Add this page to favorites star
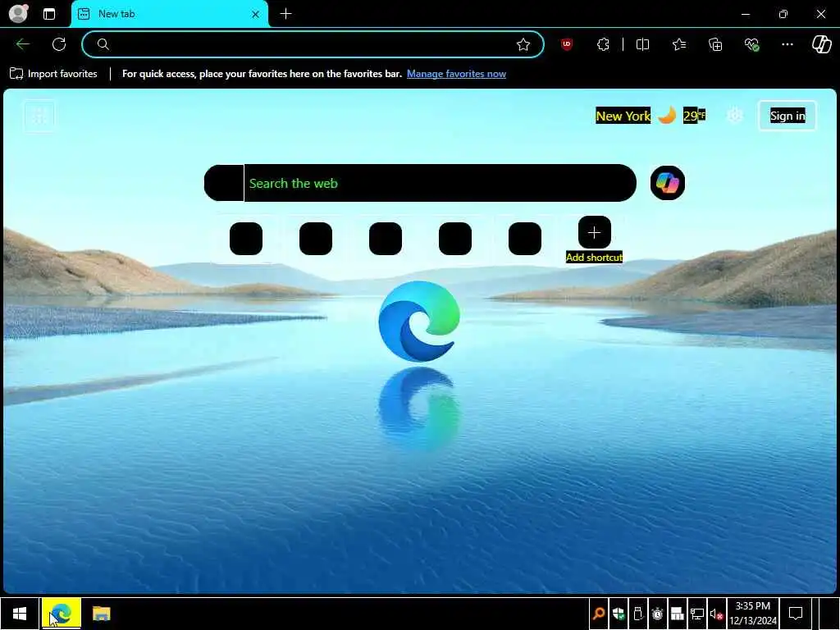The image size is (840, 630). [523, 44]
